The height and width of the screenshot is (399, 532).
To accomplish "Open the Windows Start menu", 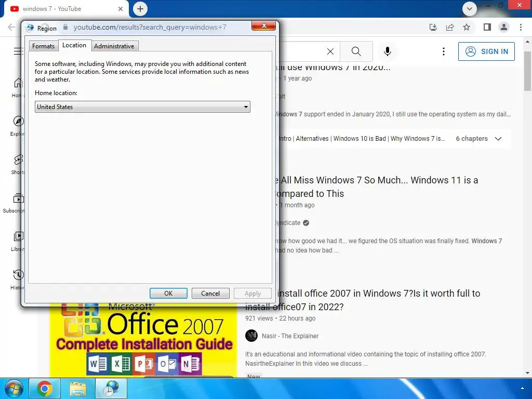I will (x=14, y=389).
